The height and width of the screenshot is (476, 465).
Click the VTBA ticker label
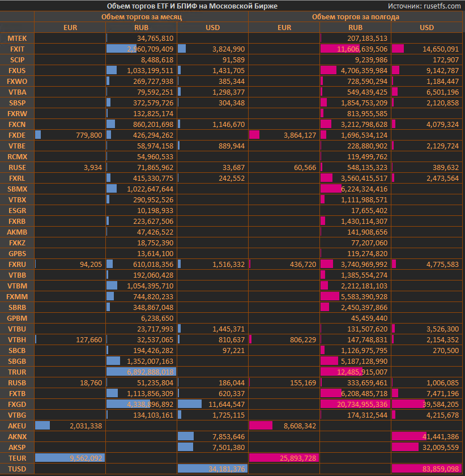(17, 92)
